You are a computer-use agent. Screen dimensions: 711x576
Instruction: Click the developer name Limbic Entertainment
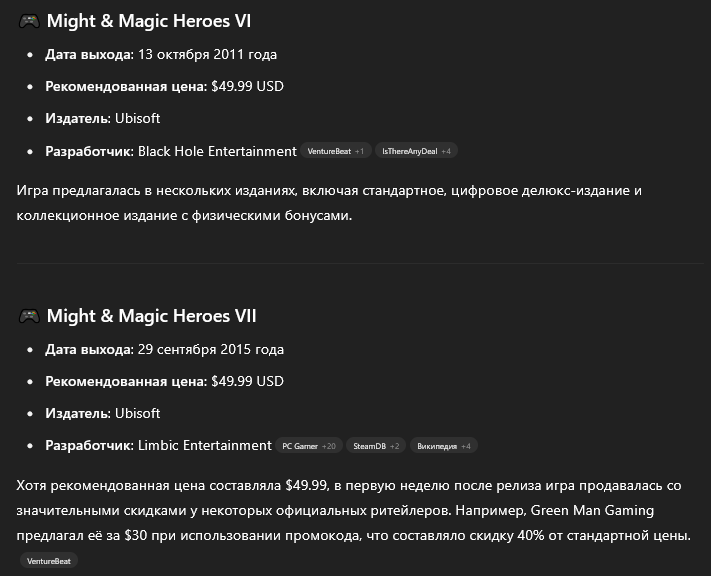(x=205, y=445)
